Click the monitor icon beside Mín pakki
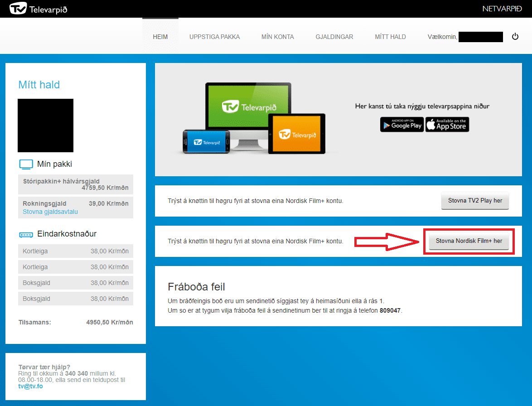532x406 pixels. click(26, 164)
